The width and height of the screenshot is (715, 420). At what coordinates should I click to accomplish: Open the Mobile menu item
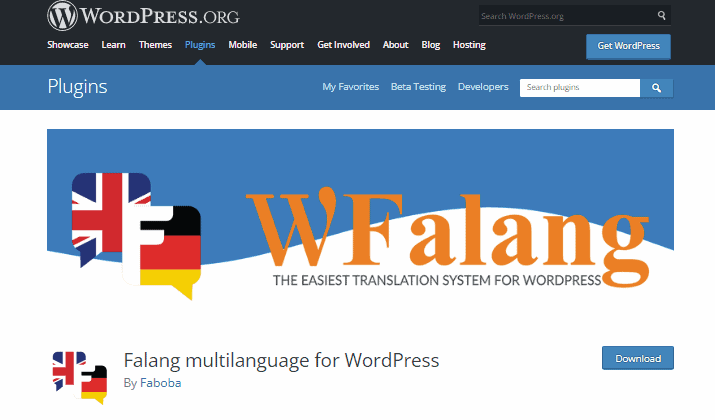(x=243, y=45)
